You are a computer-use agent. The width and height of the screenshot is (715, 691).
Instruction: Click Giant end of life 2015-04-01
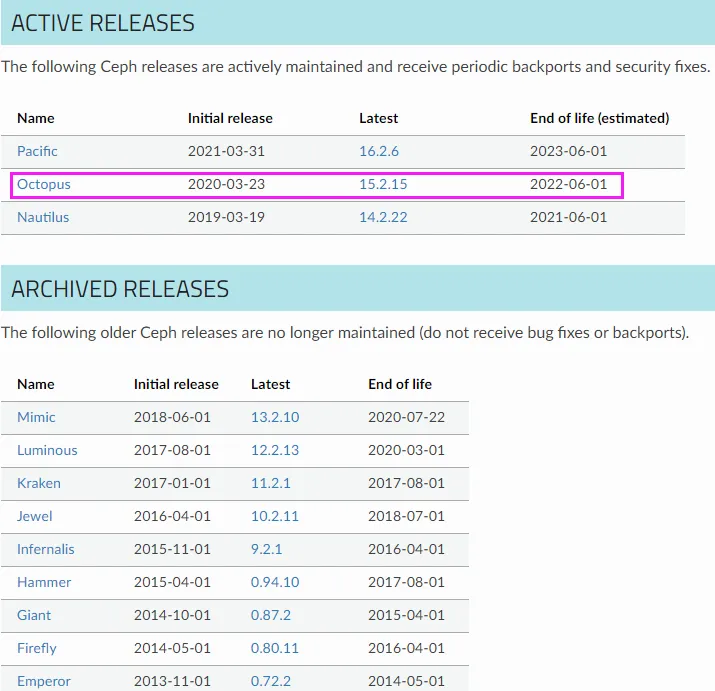pos(406,615)
